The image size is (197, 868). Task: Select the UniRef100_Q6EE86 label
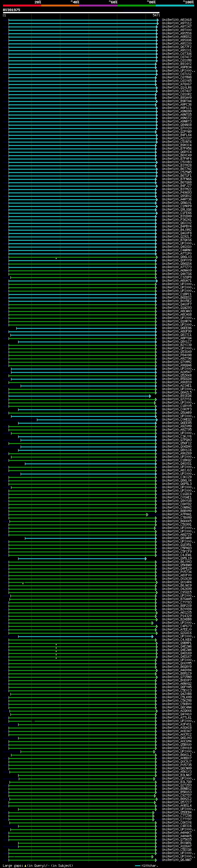(177, 328)
